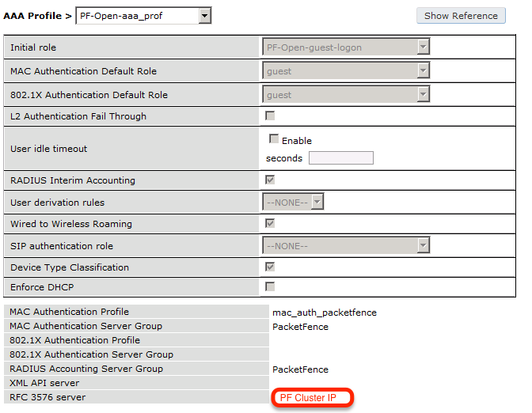
Task: Enable the Enforce DHCP checkbox
Action: point(270,286)
